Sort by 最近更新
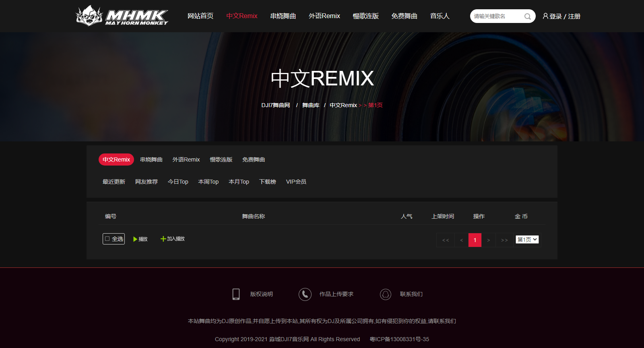Viewport: 644px width, 348px height. [x=114, y=182]
